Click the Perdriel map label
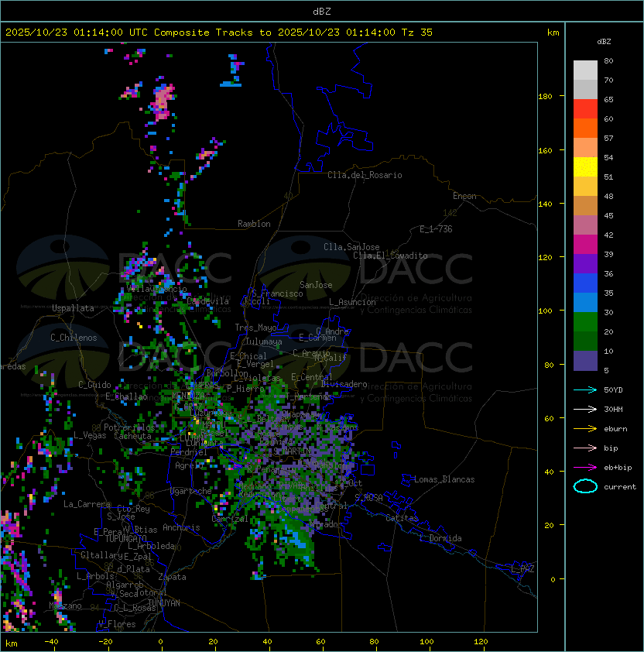The image size is (644, 652). point(188,451)
